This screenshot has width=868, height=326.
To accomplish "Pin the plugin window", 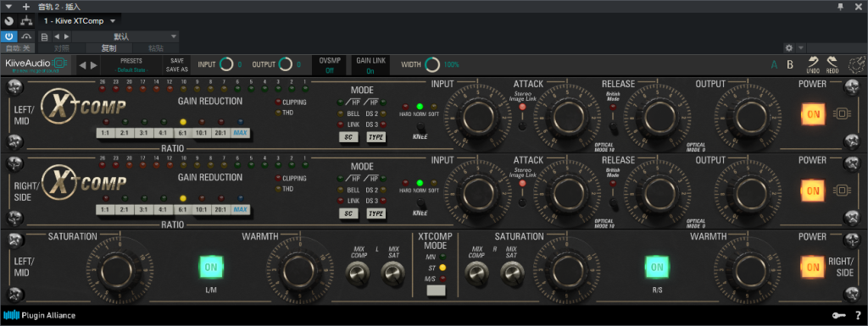I will tap(840, 7).
